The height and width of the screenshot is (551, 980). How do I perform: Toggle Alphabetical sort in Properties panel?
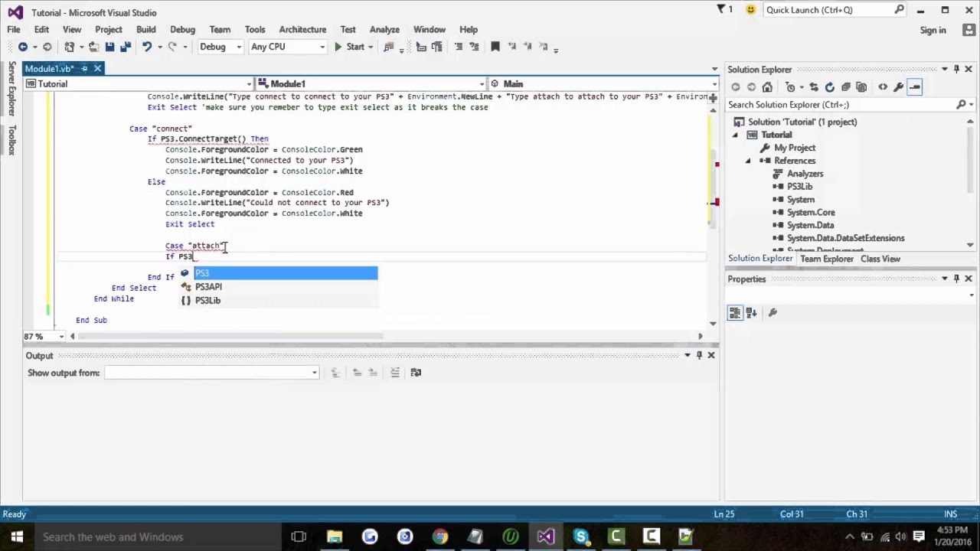[x=752, y=312]
